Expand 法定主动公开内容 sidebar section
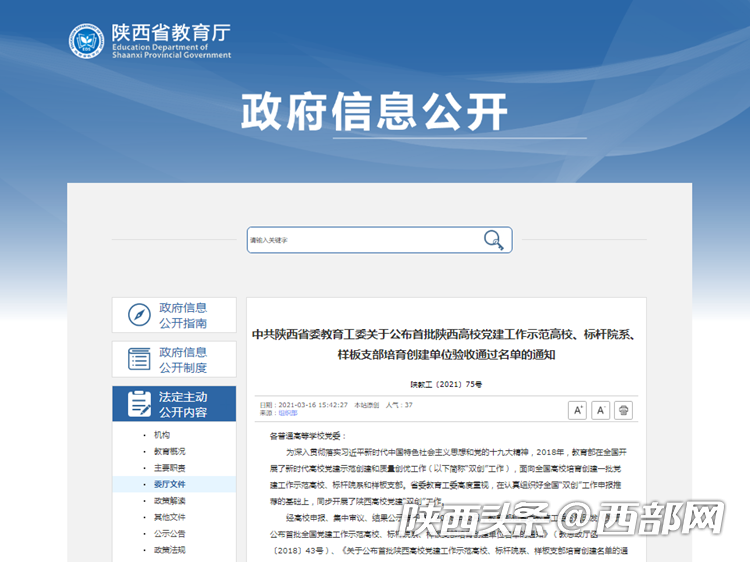This screenshot has width=750, height=562. (183, 404)
